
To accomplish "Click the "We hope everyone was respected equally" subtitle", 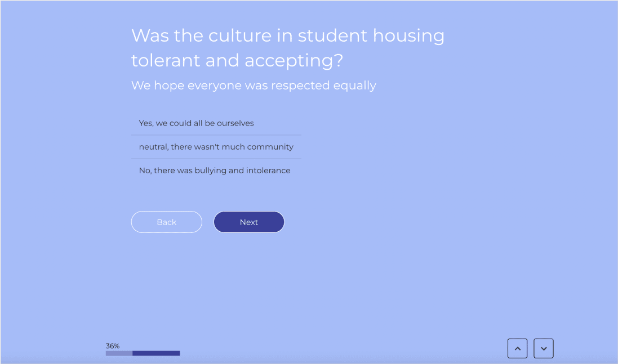I will point(254,86).
